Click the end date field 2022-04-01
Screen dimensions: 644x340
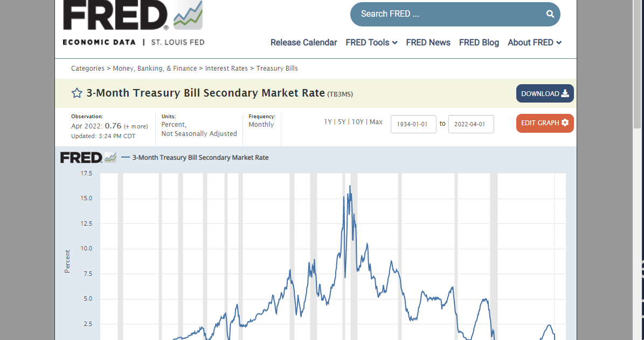point(470,124)
